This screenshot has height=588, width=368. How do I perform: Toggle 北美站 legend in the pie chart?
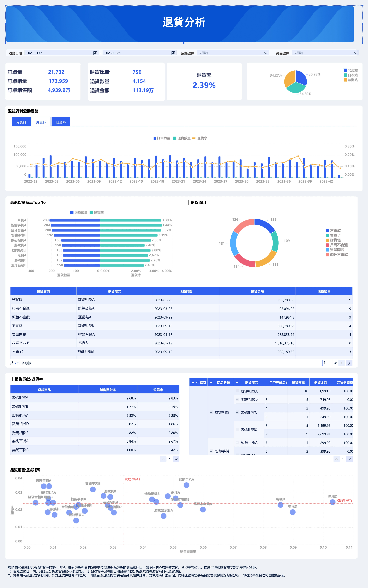pos(350,70)
